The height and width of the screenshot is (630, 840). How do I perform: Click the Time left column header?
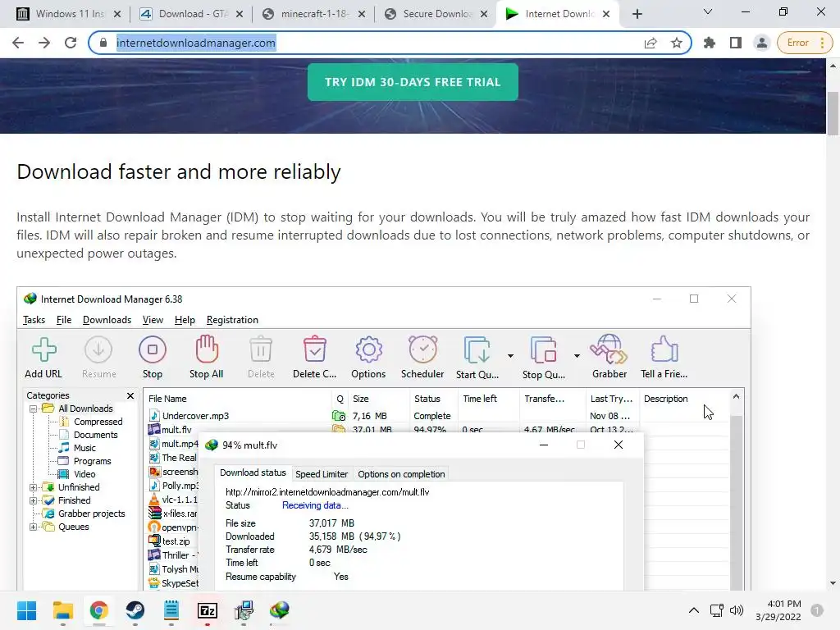pyautogui.click(x=489, y=399)
